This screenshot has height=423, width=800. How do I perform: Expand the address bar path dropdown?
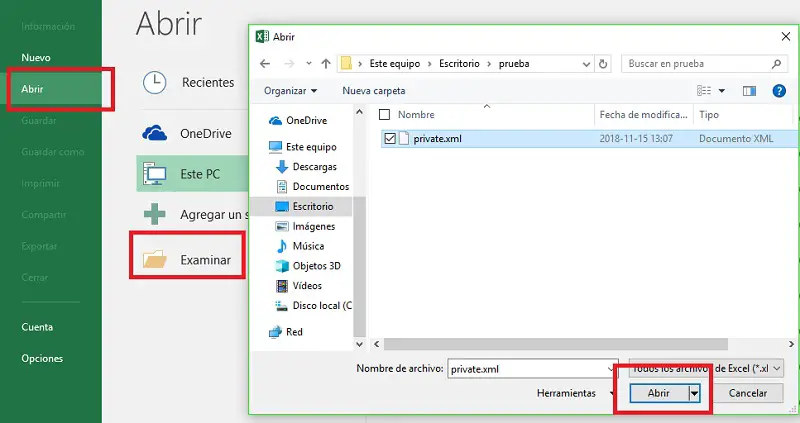[x=586, y=64]
